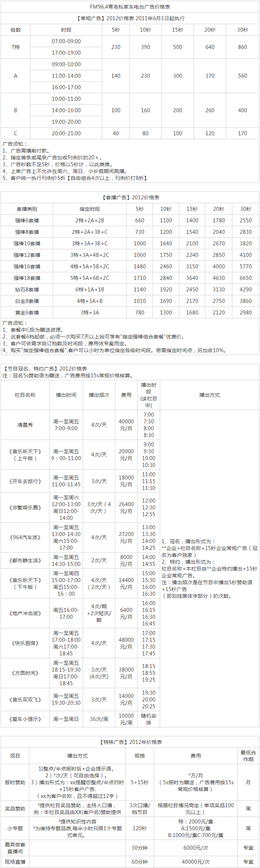Screen dimensions: 260x868
Task: Select the 《非繁娱乐圈》 program
Action: point(25,508)
